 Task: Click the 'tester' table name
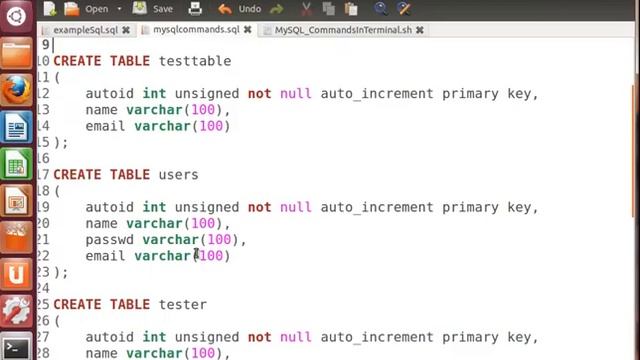click(182, 304)
